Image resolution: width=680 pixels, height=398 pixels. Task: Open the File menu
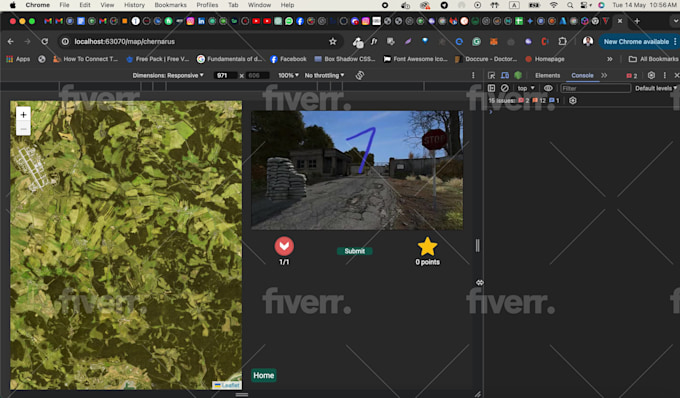point(64,5)
